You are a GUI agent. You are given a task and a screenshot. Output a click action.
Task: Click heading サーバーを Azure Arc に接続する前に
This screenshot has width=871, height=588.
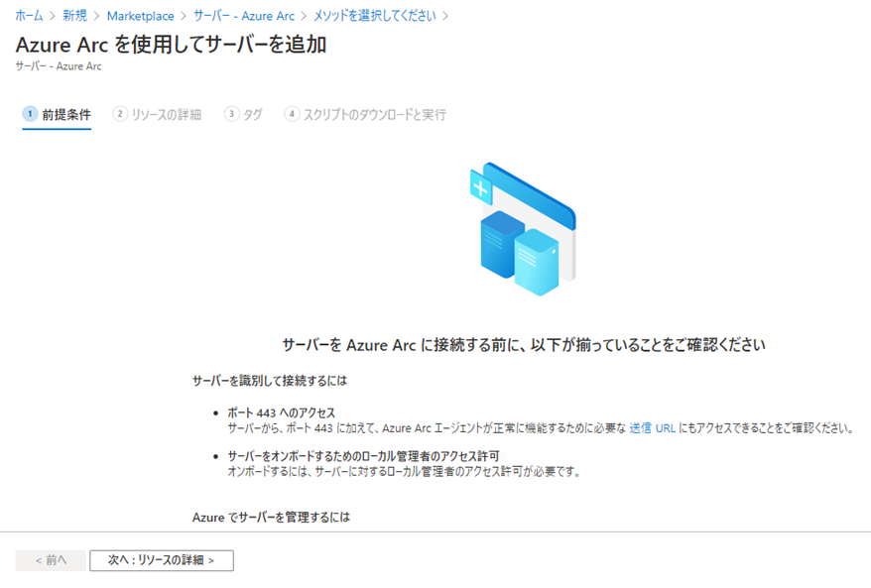[524, 345]
